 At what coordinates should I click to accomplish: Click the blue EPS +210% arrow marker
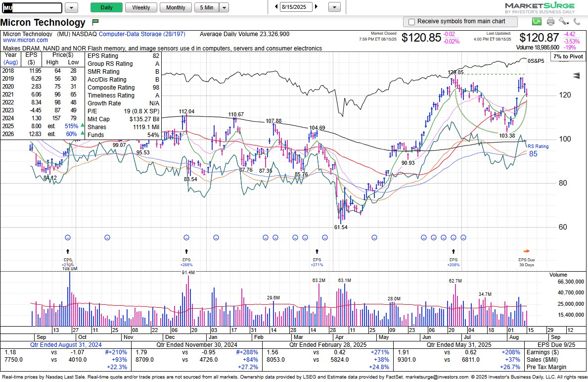pos(68,252)
